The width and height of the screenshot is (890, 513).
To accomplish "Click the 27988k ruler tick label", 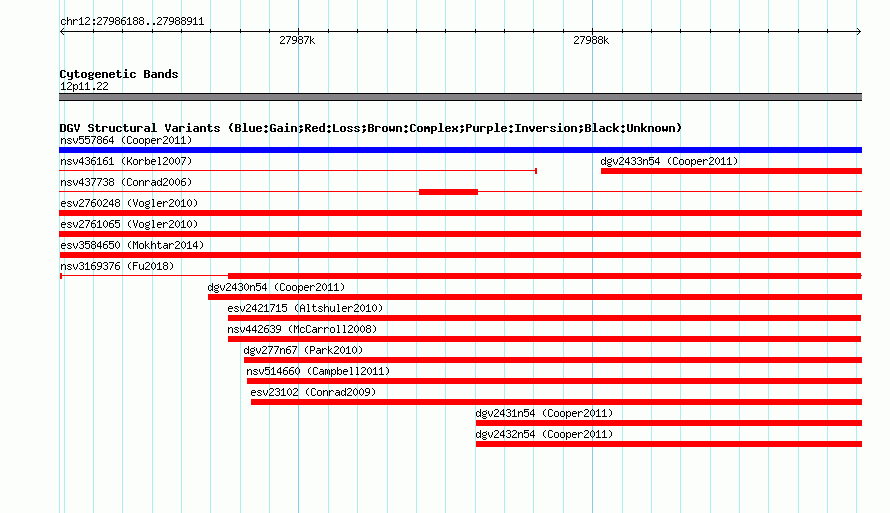I will tap(591, 40).
